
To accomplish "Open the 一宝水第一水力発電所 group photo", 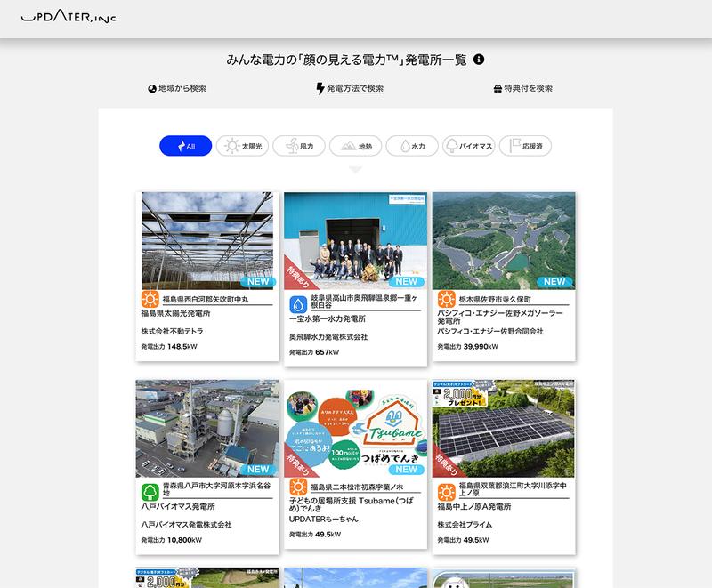I will pos(355,240).
